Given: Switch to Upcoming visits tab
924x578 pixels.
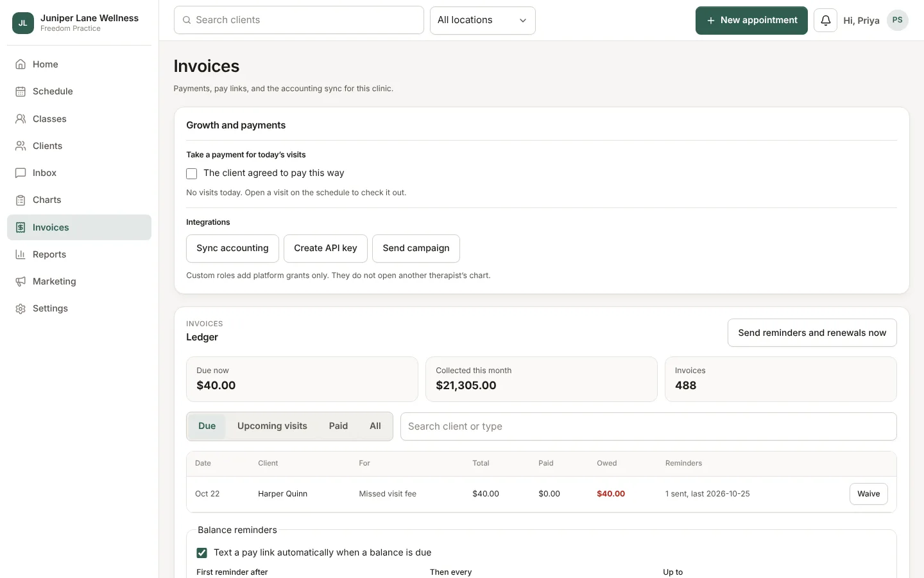Looking at the screenshot, I should tap(272, 426).
